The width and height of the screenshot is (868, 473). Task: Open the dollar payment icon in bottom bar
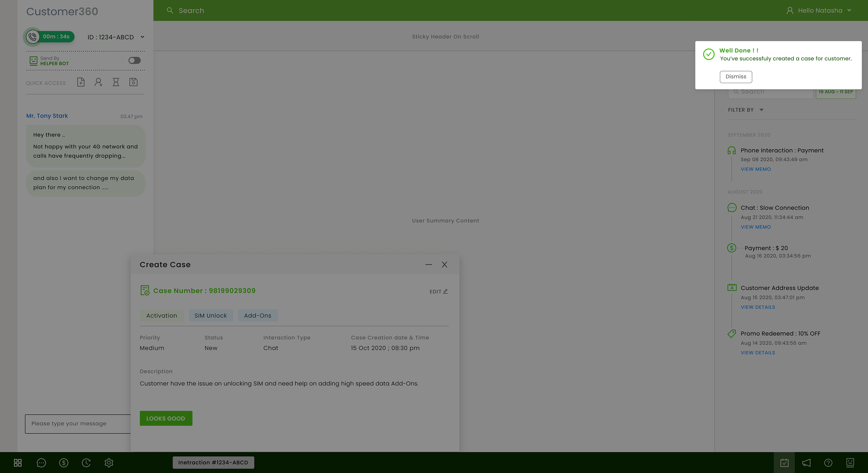pyautogui.click(x=64, y=463)
